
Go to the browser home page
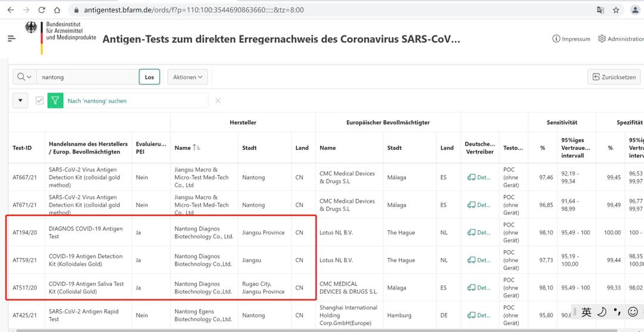(57, 10)
